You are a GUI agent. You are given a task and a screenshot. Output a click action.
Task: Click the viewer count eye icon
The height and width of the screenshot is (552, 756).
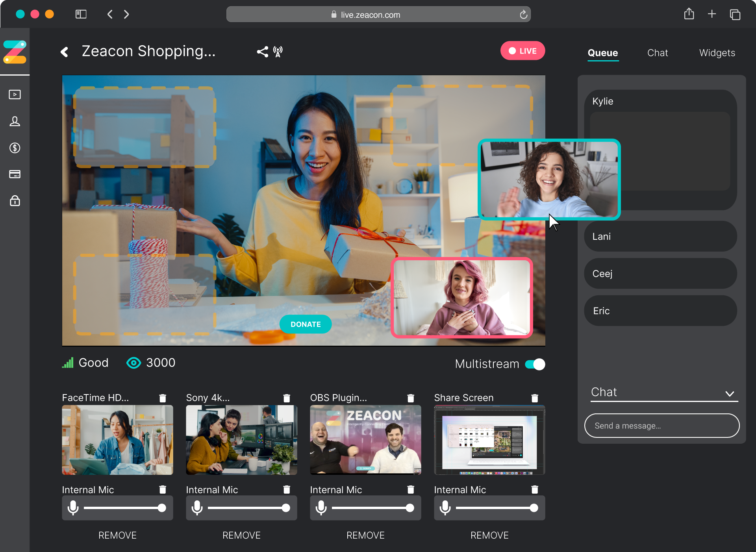pos(133,363)
